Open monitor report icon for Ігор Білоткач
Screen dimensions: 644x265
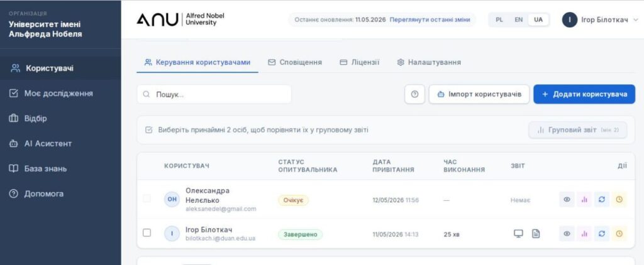pyautogui.click(x=518, y=234)
